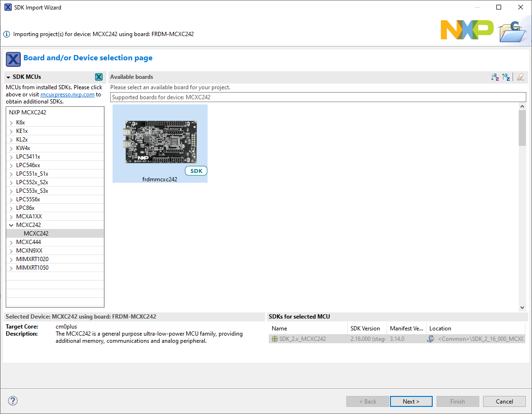Image resolution: width=532 pixels, height=414 pixels.
Task: Click the sort boards descending Z-A icon
Action: click(x=506, y=77)
